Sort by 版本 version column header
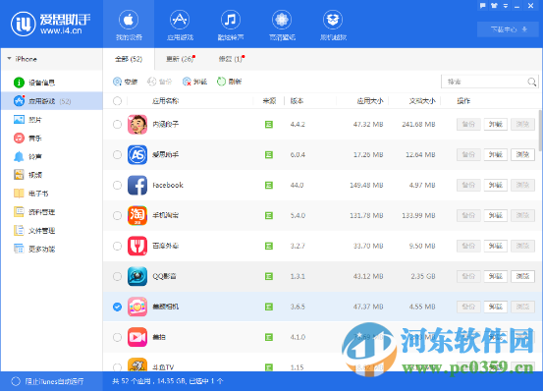The width and height of the screenshot is (543, 392). tap(297, 101)
